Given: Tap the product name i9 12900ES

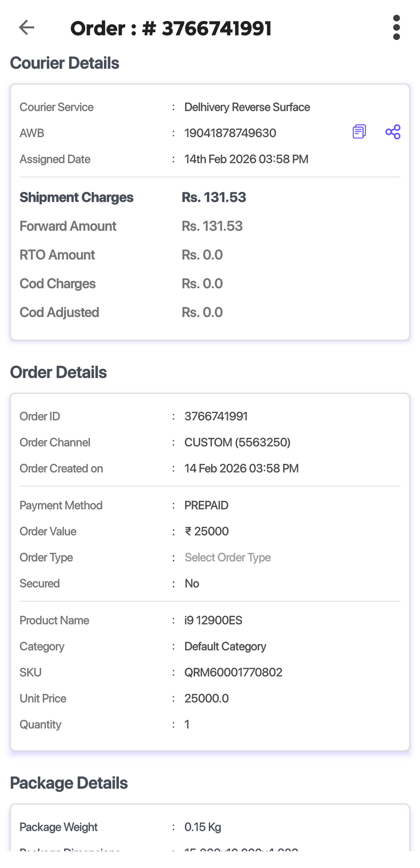Looking at the screenshot, I should click(x=213, y=620).
